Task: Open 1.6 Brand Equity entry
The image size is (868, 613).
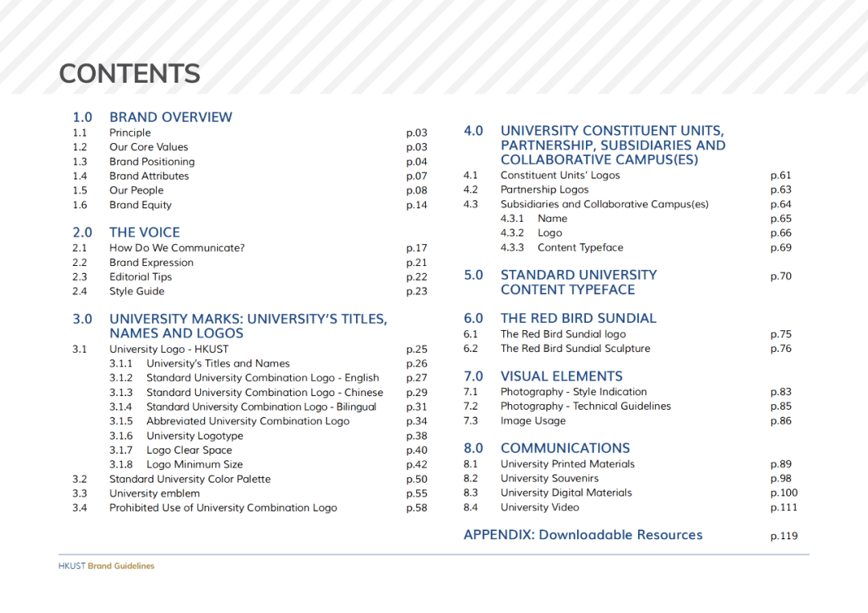Action: pos(140,205)
